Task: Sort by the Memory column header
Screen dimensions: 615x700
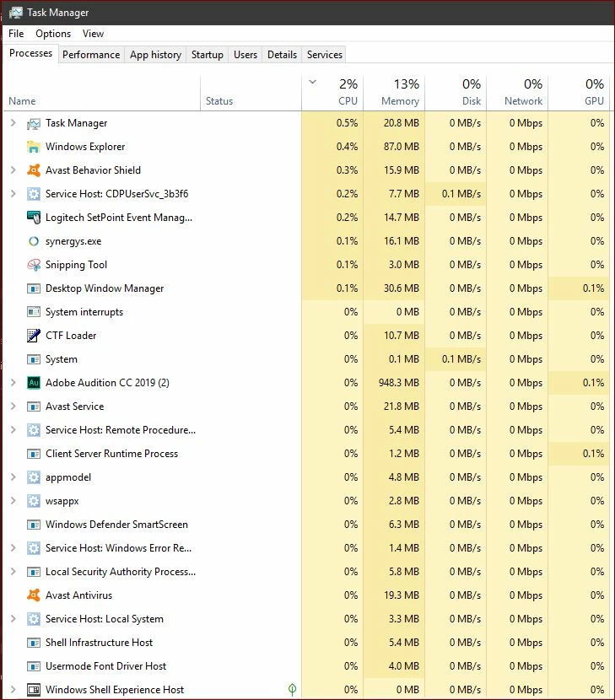Action: point(394,94)
